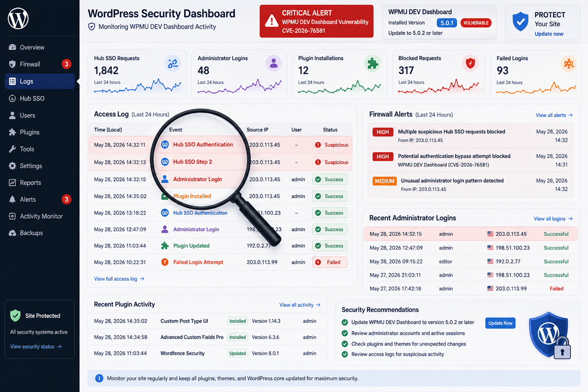Image resolution: width=588 pixels, height=392 pixels.
Task: Check Review administrator accounts recommendation
Action: pyautogui.click(x=345, y=333)
